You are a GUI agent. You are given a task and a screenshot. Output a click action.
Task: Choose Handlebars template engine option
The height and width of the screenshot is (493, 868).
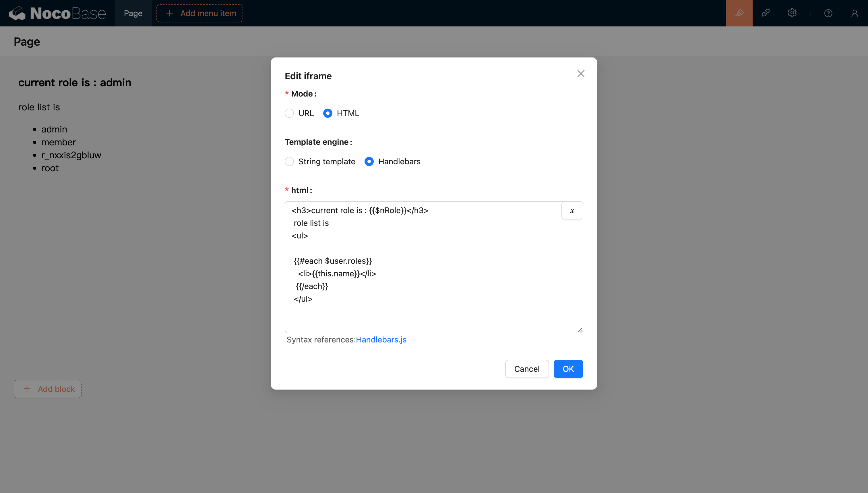click(x=369, y=161)
